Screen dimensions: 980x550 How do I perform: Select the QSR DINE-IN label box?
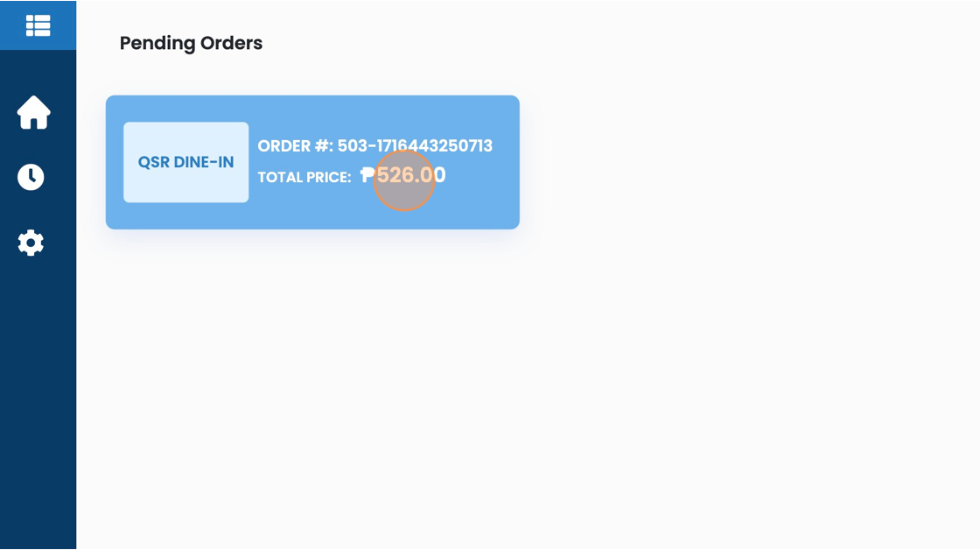point(185,162)
